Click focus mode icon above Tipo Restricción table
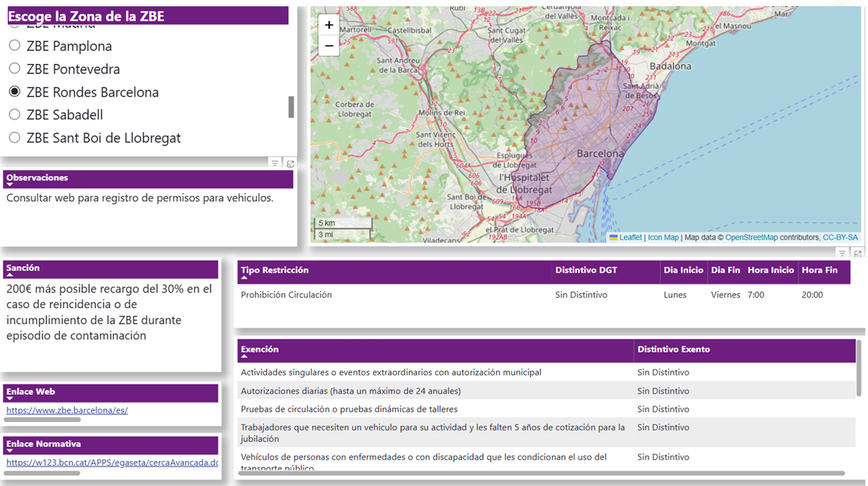 click(x=857, y=253)
